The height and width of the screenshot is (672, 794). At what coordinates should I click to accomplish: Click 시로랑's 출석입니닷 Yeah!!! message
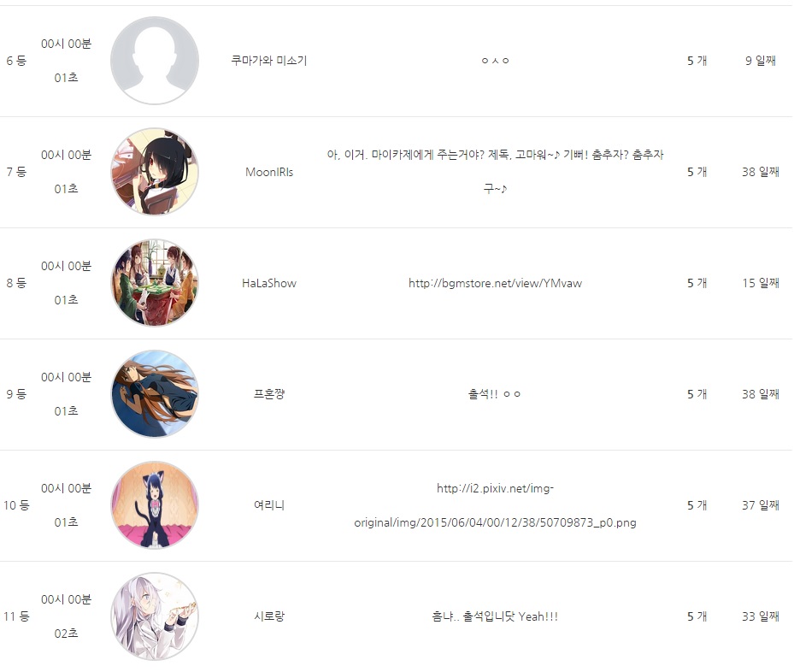pyautogui.click(x=495, y=616)
